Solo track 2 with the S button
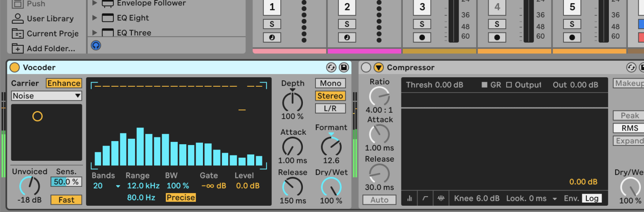Image resolution: width=644 pixels, height=212 pixels. click(x=347, y=24)
